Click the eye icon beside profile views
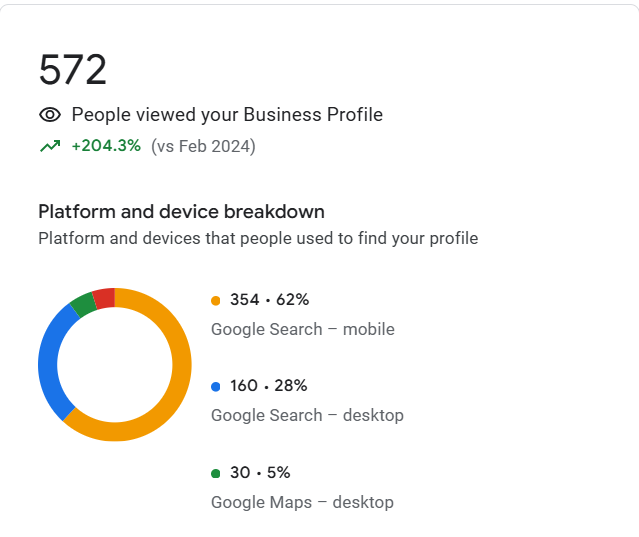Screen dimensions: 639x537 pos(50,115)
